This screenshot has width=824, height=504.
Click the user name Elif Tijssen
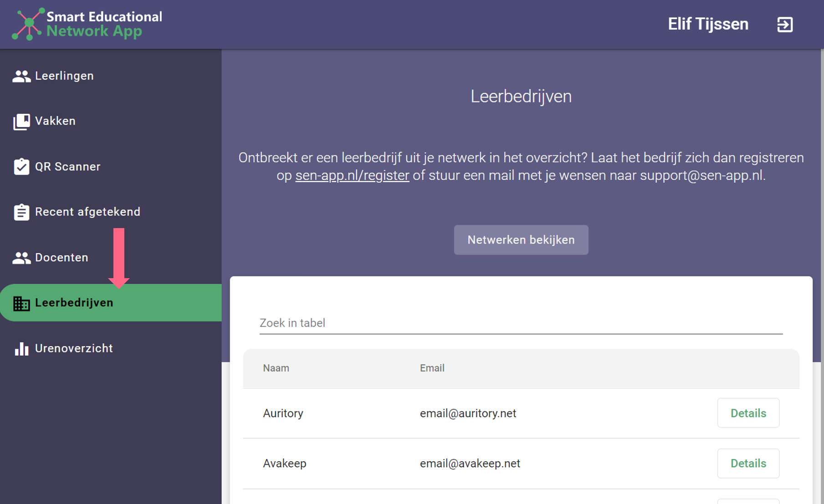tap(708, 24)
